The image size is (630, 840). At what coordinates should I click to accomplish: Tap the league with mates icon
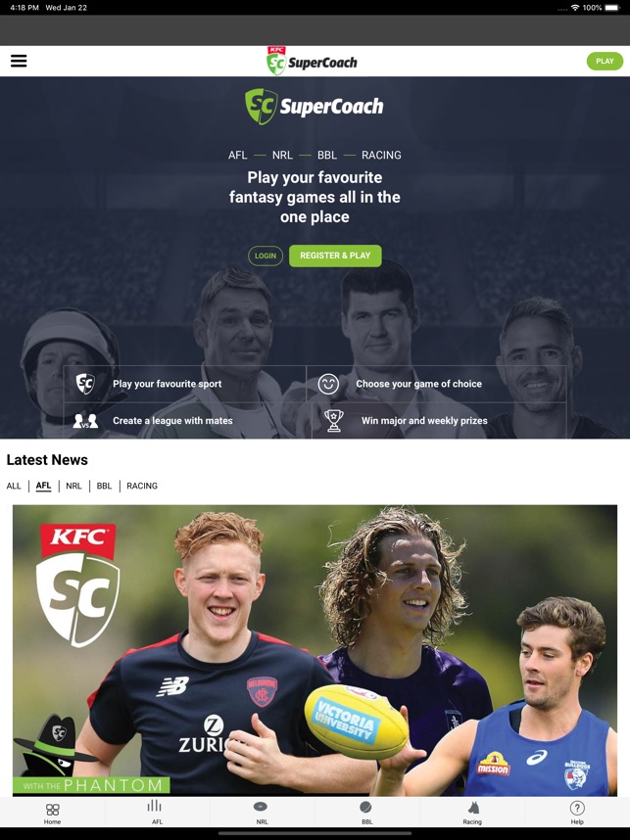85,421
